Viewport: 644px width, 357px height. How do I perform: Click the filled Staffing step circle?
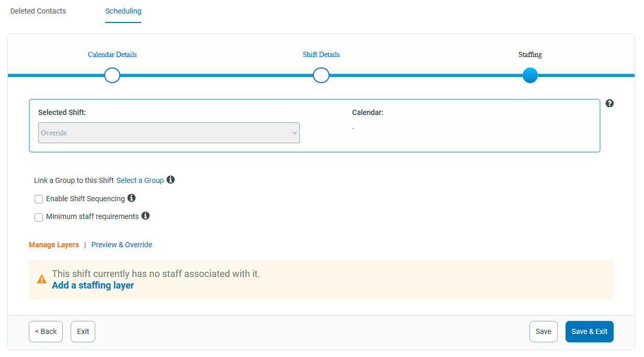pos(530,75)
